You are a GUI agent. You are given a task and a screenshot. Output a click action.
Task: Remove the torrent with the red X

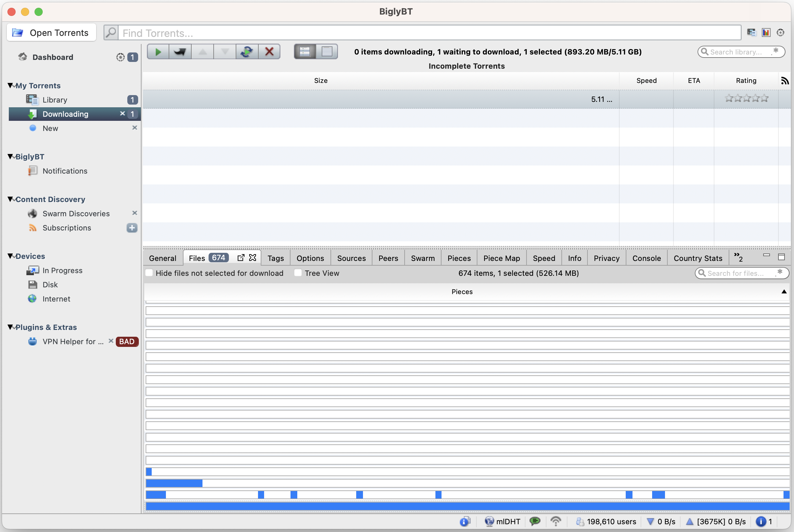click(269, 51)
